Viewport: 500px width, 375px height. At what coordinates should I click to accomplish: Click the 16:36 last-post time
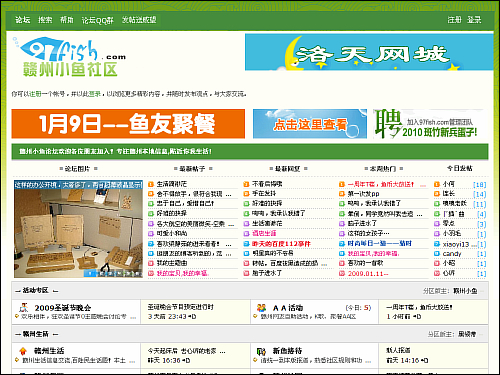pos(171,360)
